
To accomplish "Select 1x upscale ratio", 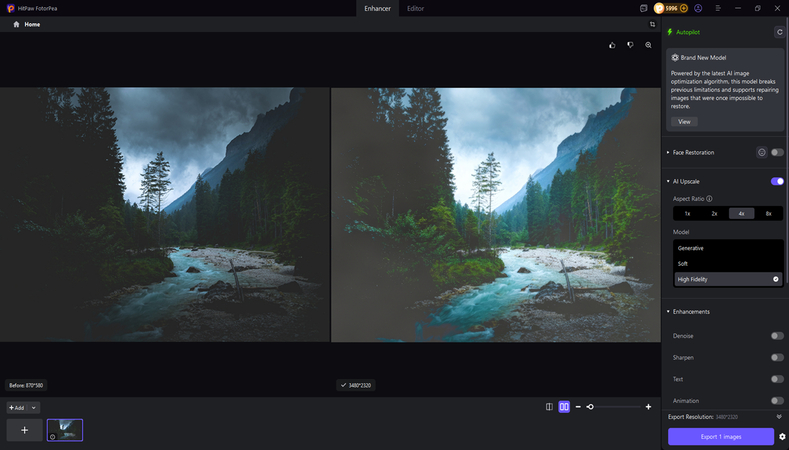I will pyautogui.click(x=687, y=213).
